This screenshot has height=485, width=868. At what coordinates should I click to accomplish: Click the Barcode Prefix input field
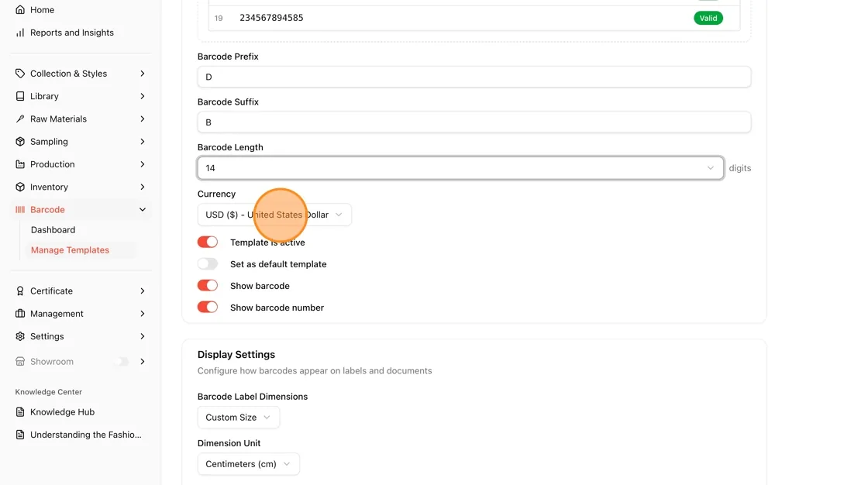click(x=474, y=77)
